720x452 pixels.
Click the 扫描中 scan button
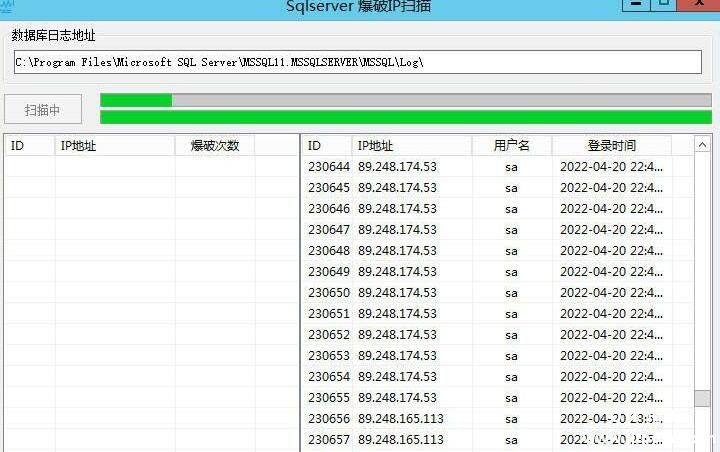[x=43, y=109]
